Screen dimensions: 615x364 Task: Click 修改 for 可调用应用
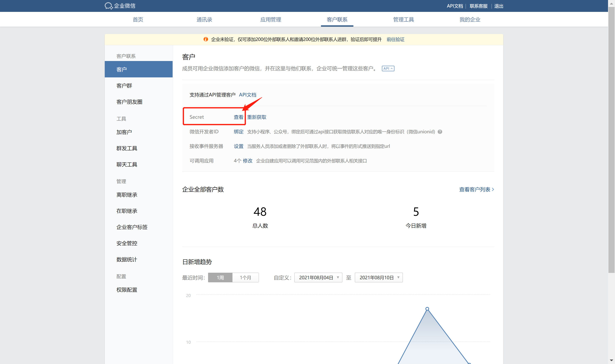click(248, 161)
